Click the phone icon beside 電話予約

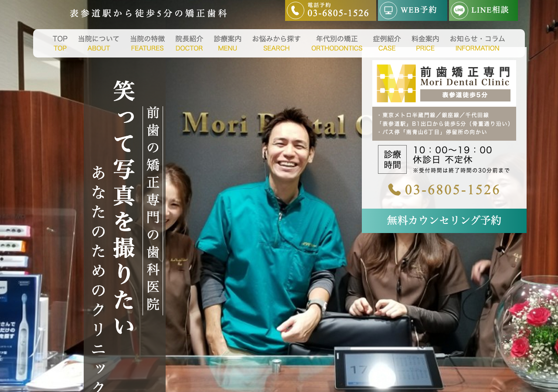pos(296,10)
